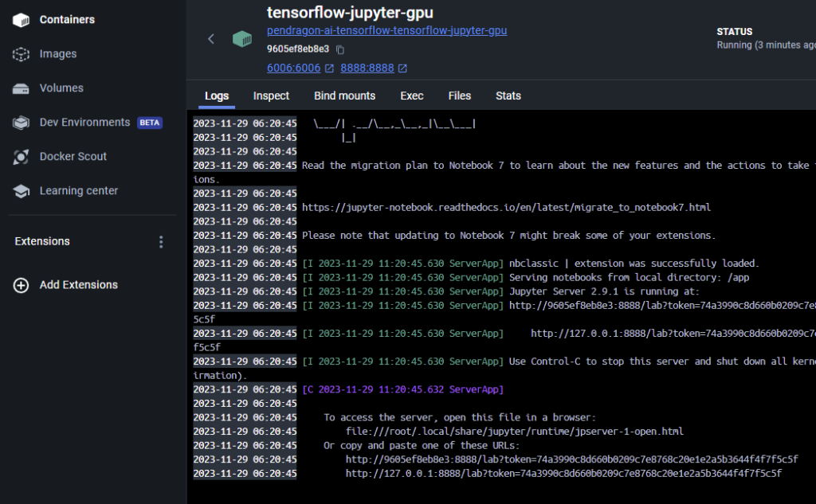Open the Learning center icon
Screen dimensions: 816x504
point(21,191)
